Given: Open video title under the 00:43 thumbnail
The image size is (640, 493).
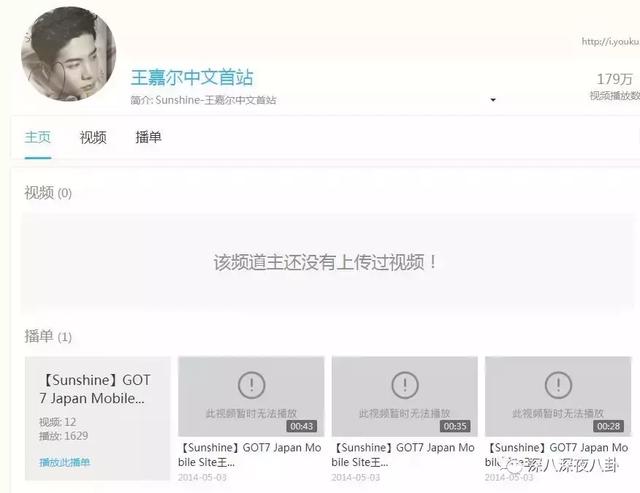Looking at the screenshot, I should click(x=250, y=455).
